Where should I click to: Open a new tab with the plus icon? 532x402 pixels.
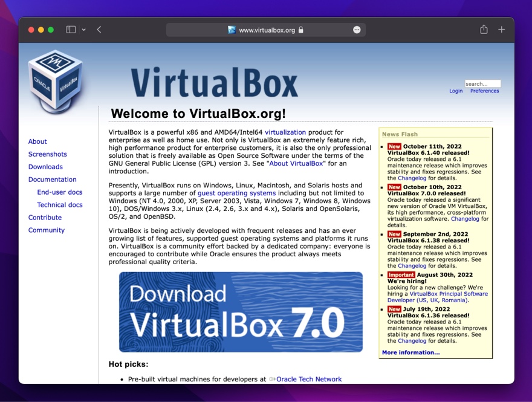501,29
